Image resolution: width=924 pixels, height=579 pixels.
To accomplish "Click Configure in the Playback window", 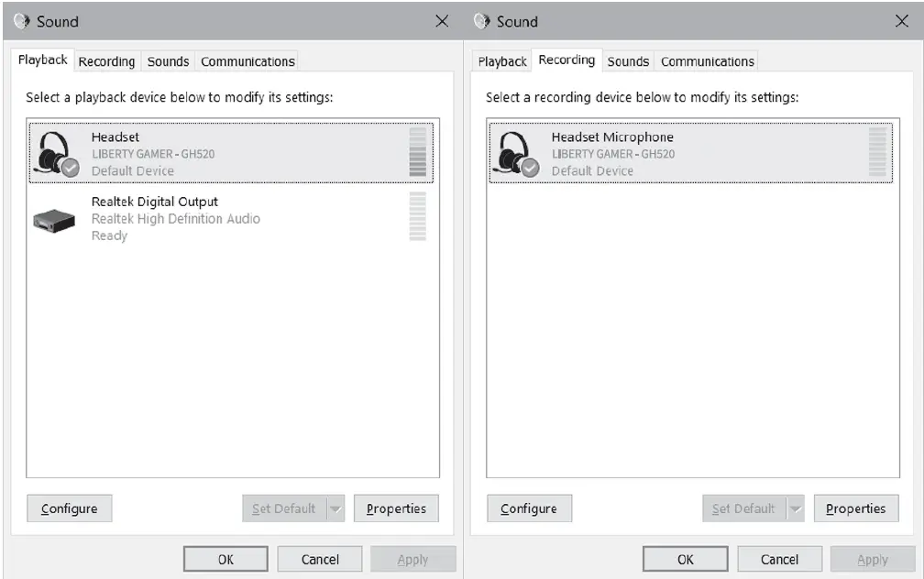I will pyautogui.click(x=70, y=508).
